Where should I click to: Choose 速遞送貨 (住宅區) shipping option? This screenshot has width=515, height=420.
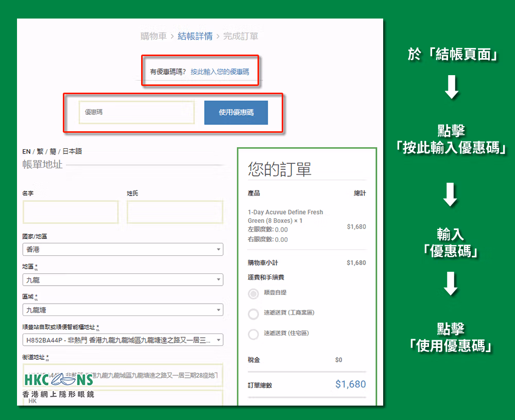click(253, 334)
